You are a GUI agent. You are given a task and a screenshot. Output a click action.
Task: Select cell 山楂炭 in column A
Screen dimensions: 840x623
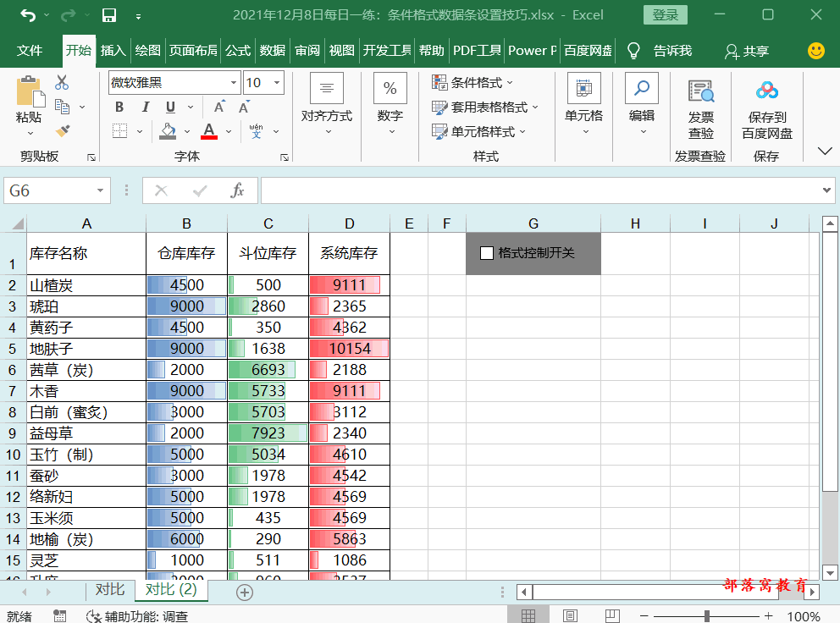click(86, 285)
